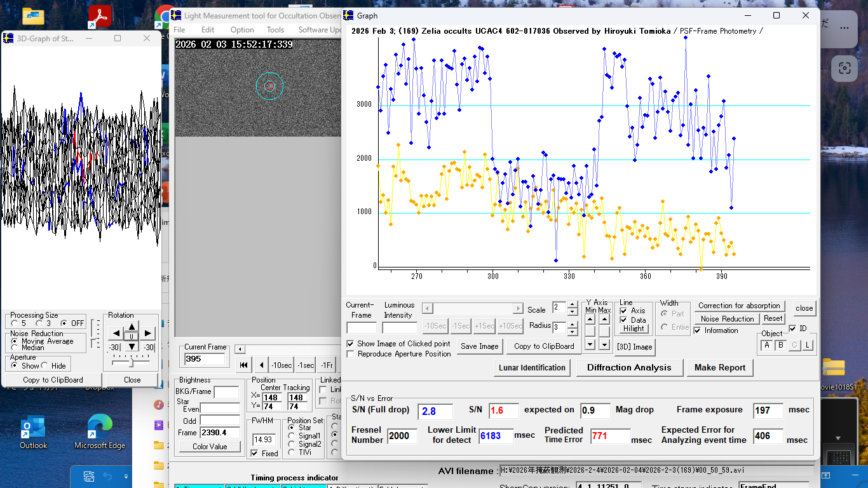Screen dimensions: 868x488
Task: Click the Frame exposure input field
Action: tap(768, 410)
